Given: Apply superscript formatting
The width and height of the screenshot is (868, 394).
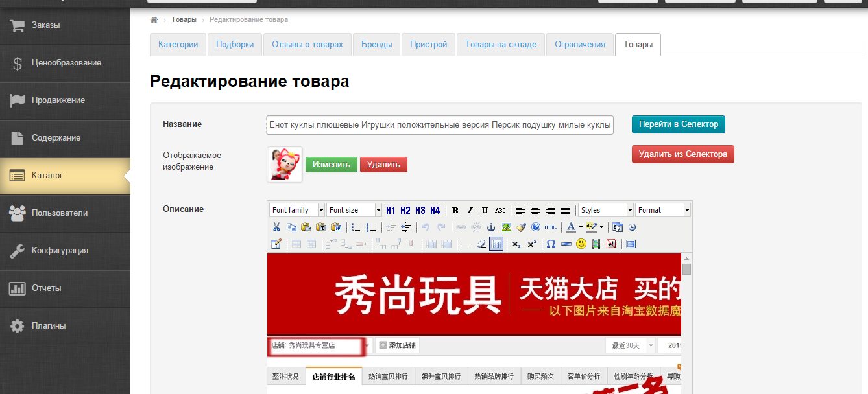Looking at the screenshot, I should pyautogui.click(x=531, y=244).
